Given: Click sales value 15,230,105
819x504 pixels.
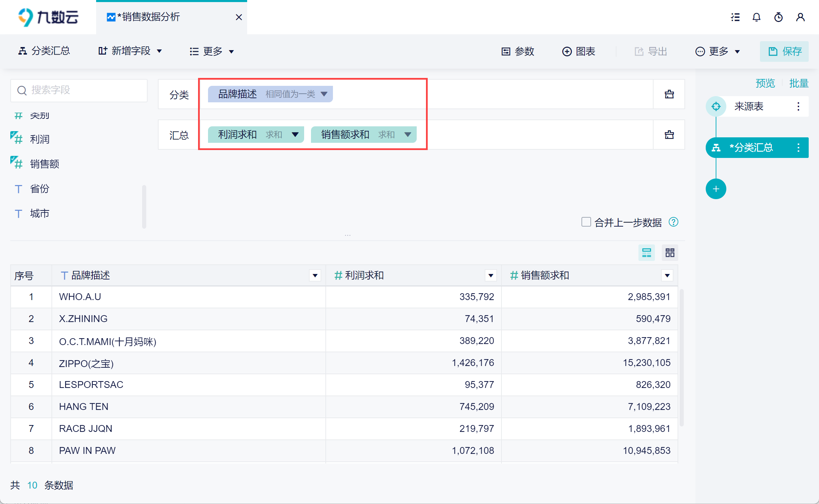Looking at the screenshot, I should click(x=646, y=363).
